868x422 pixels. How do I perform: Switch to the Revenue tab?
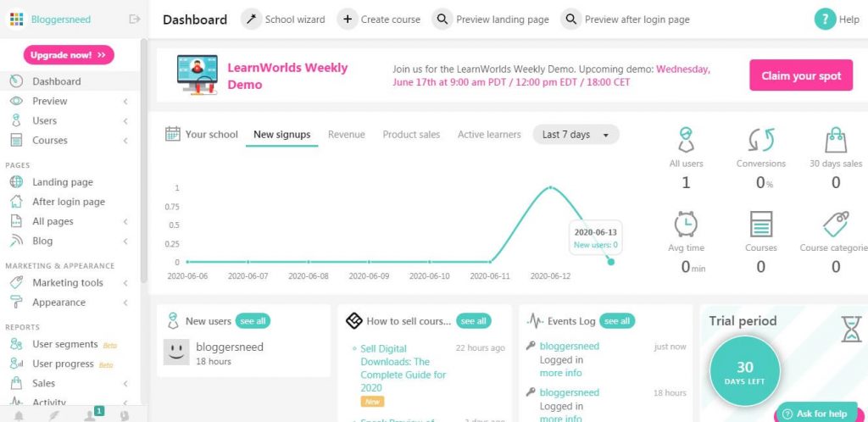coord(347,135)
